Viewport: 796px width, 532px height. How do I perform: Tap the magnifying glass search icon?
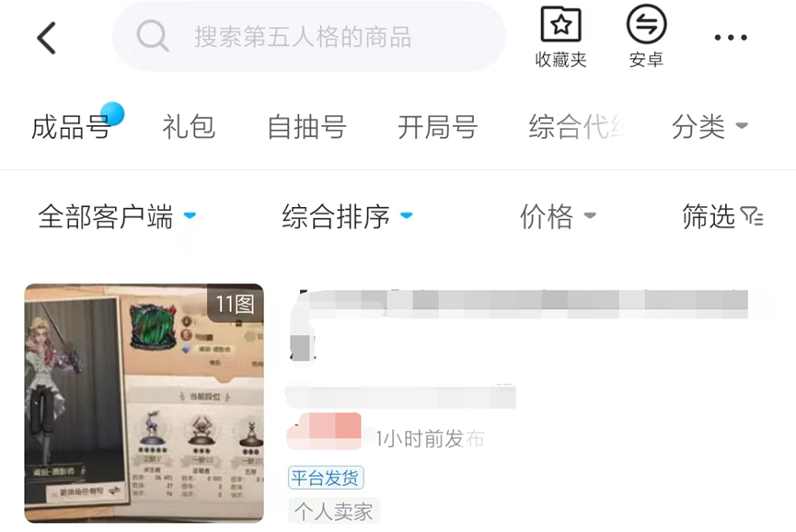(152, 36)
